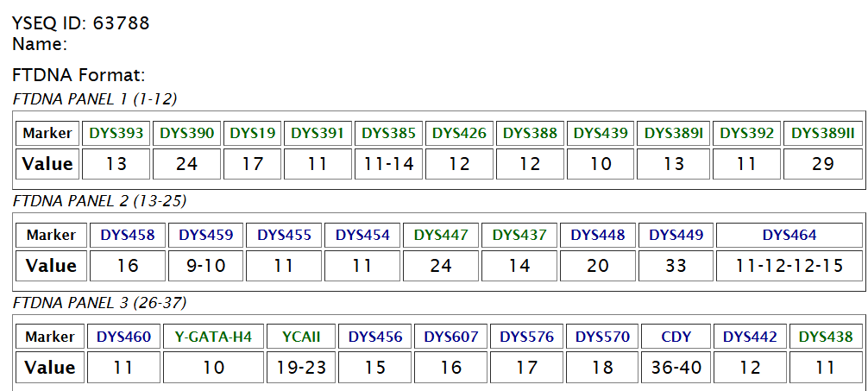This screenshot has width=868, height=391.
Task: Open the DYS458 marker link
Action: click(x=128, y=235)
